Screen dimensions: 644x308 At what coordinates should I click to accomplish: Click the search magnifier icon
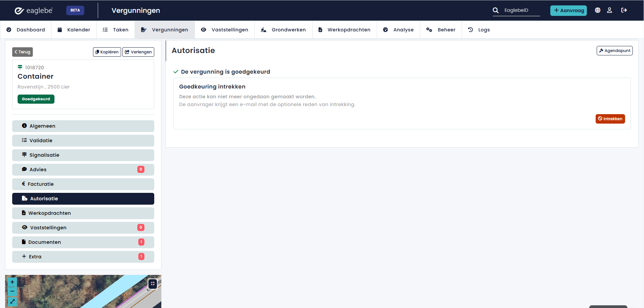click(x=496, y=10)
